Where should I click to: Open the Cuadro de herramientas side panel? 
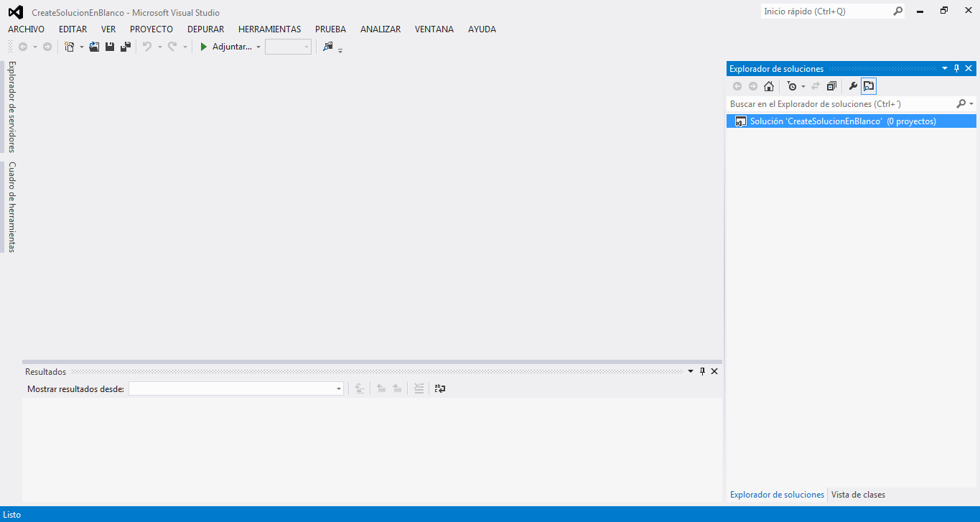[x=11, y=207]
